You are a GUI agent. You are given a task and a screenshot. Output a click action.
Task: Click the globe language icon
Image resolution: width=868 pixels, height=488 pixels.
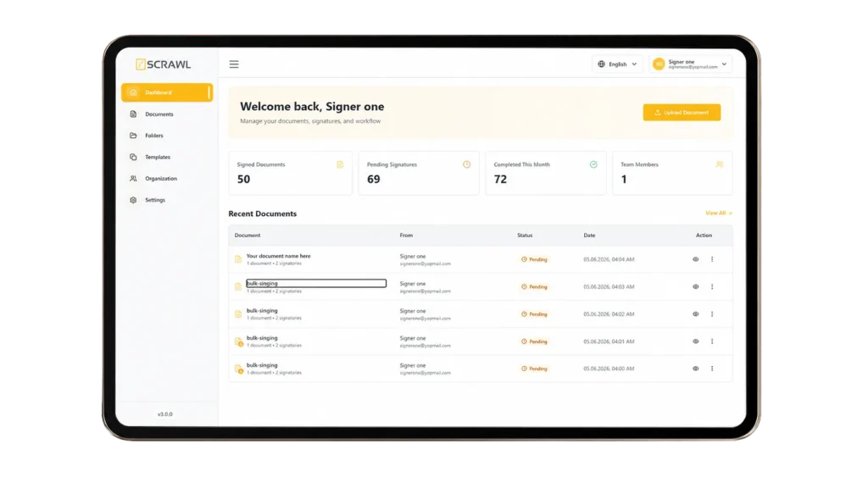[x=601, y=64]
